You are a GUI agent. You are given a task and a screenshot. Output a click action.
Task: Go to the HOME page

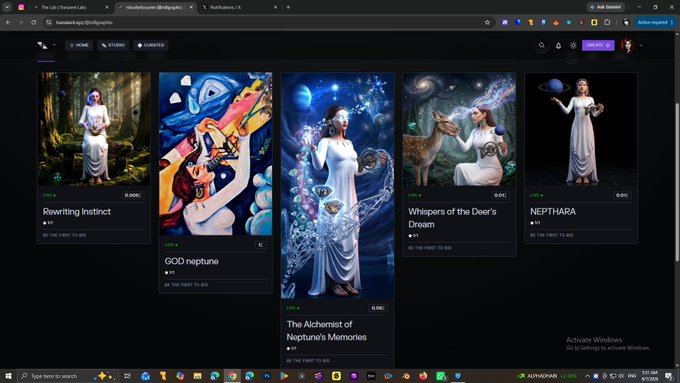pos(79,45)
